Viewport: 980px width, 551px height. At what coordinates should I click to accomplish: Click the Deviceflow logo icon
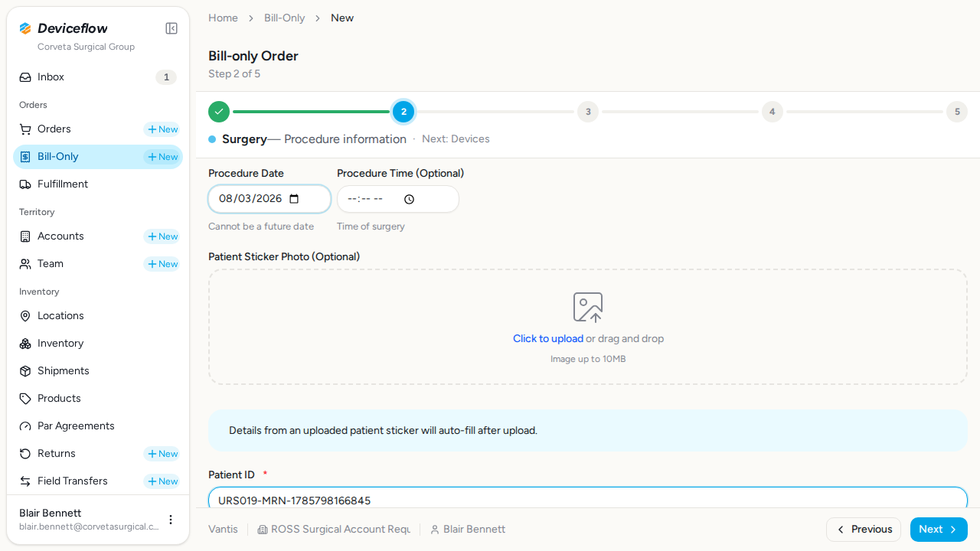(x=25, y=28)
